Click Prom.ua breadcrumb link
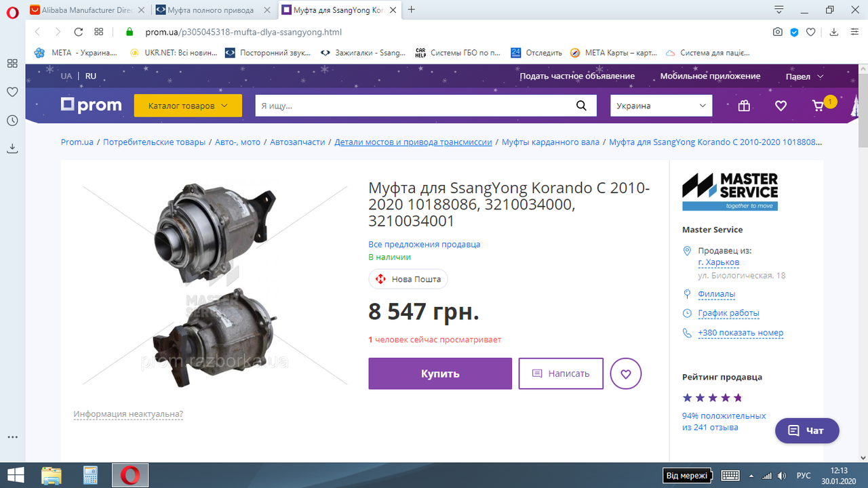The width and height of the screenshot is (868, 488). (x=77, y=142)
